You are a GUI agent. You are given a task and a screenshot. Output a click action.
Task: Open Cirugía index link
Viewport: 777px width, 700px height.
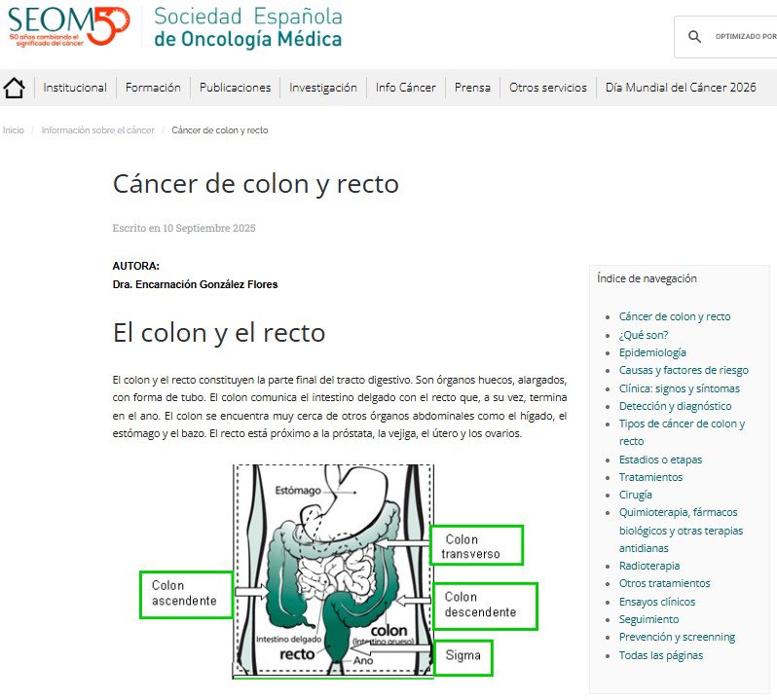(635, 495)
